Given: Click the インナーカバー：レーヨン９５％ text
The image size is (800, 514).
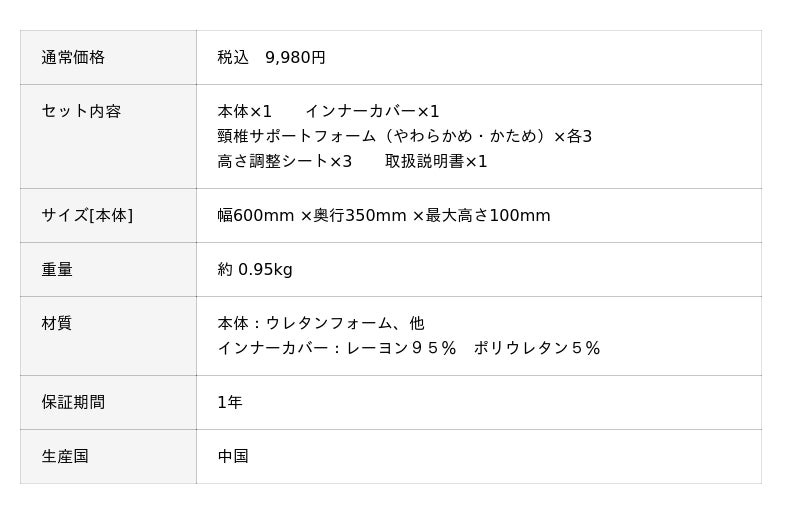Looking at the screenshot, I should click(337, 348).
